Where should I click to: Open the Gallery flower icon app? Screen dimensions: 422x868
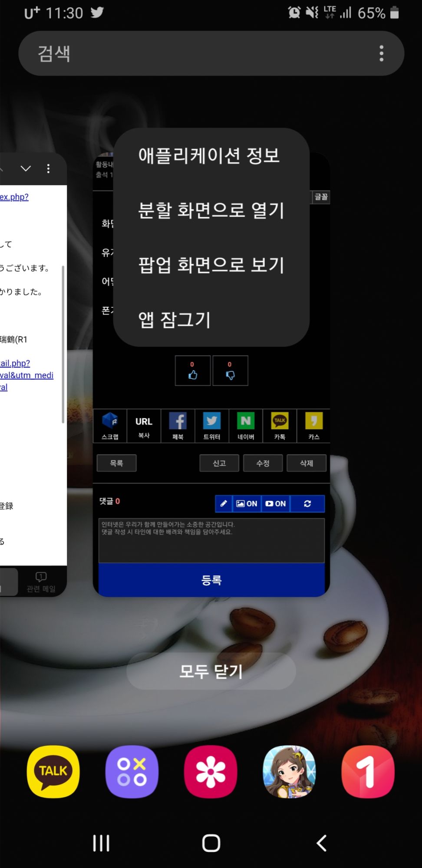[x=211, y=772]
